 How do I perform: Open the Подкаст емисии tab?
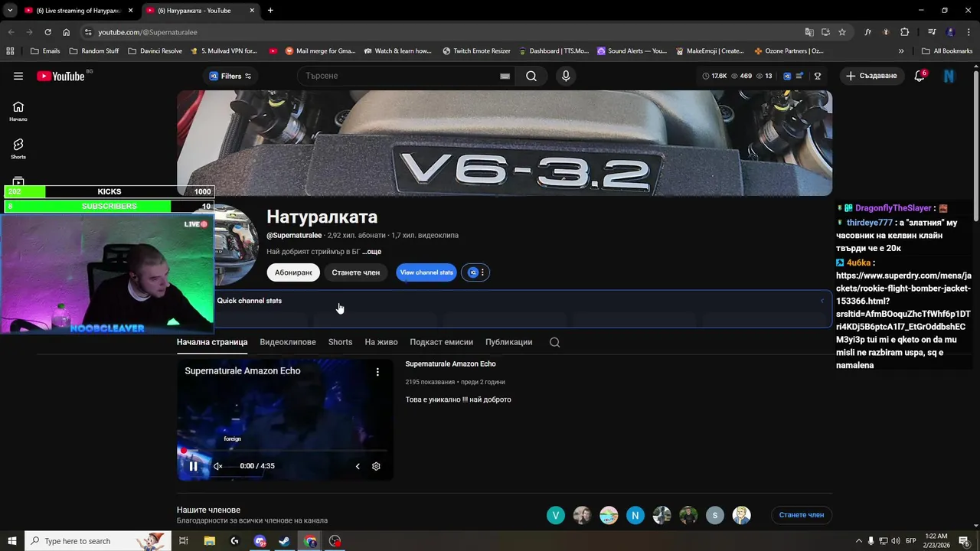441,342
